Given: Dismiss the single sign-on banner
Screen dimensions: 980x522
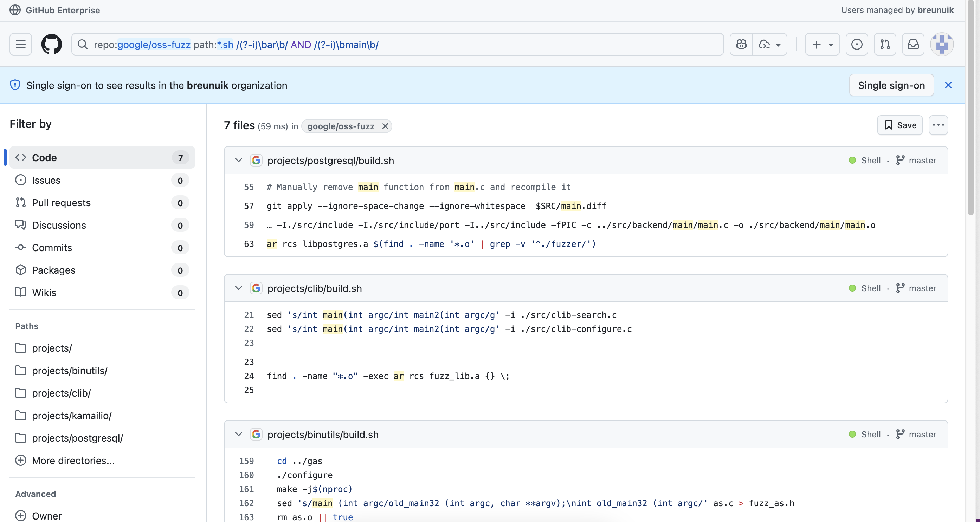Looking at the screenshot, I should [948, 85].
